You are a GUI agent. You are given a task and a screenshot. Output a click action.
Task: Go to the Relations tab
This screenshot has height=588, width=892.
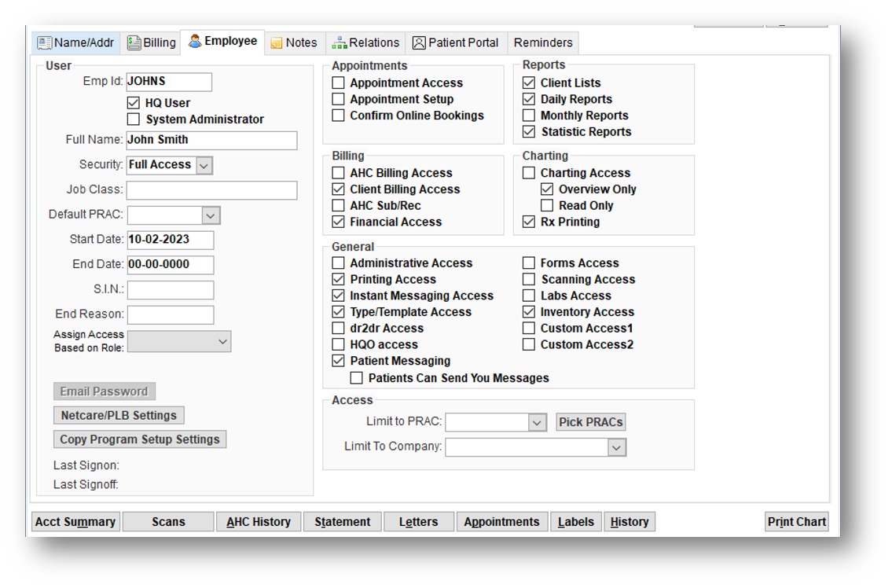pos(365,42)
